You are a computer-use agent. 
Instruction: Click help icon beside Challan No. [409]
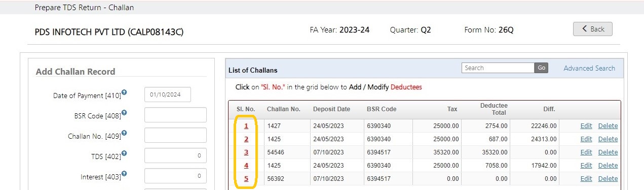(124, 133)
